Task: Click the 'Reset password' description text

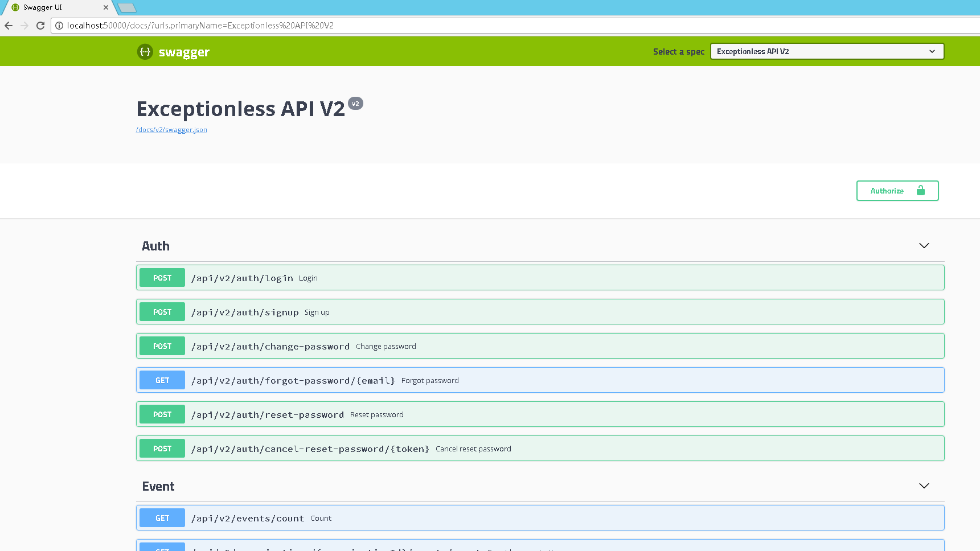Action: click(x=377, y=415)
